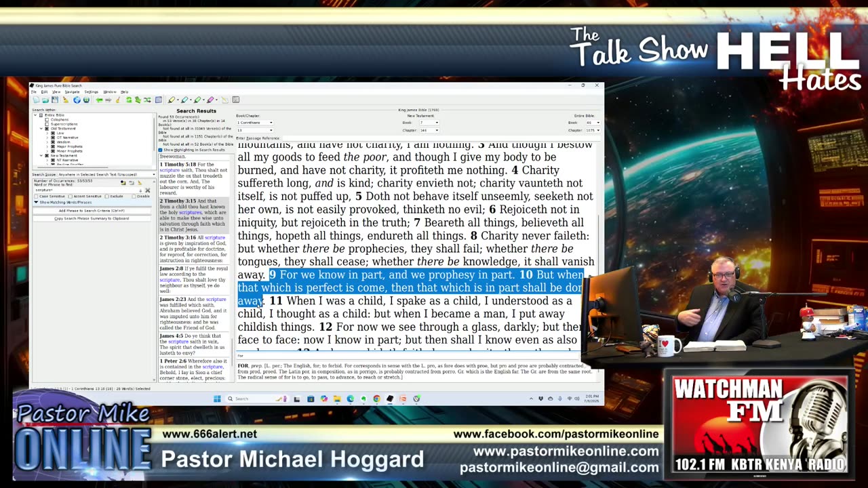Open the Help menu

pyautogui.click(x=124, y=91)
